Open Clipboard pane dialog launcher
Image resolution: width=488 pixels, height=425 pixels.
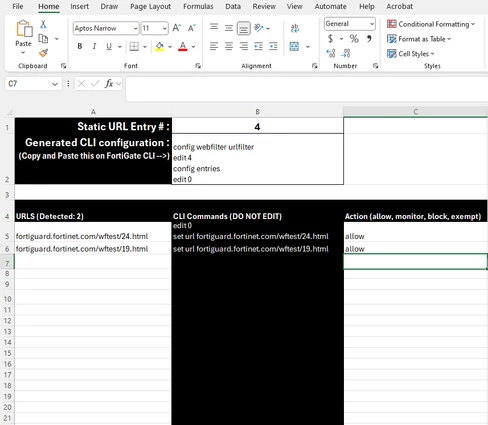63,66
